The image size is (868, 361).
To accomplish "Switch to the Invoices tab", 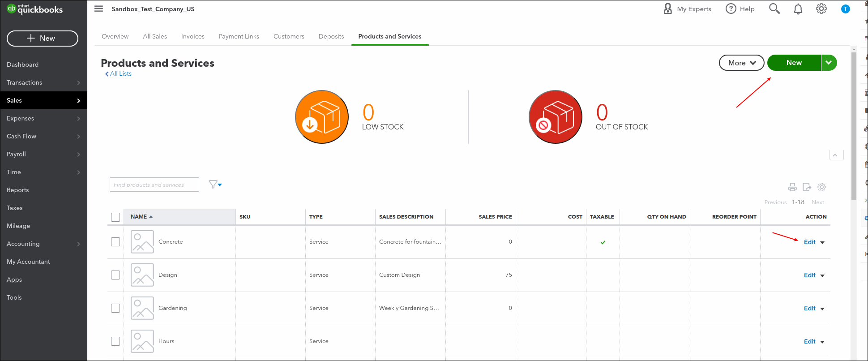I will 193,36.
